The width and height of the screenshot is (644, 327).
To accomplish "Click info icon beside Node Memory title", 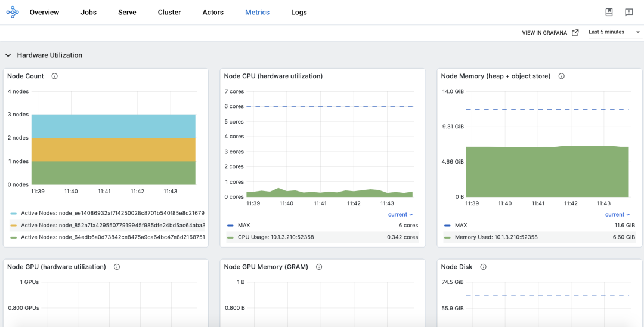I will 561,76.
